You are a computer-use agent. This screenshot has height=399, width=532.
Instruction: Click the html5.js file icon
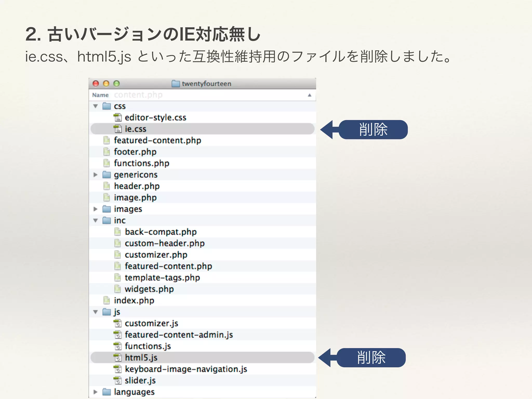coord(118,357)
